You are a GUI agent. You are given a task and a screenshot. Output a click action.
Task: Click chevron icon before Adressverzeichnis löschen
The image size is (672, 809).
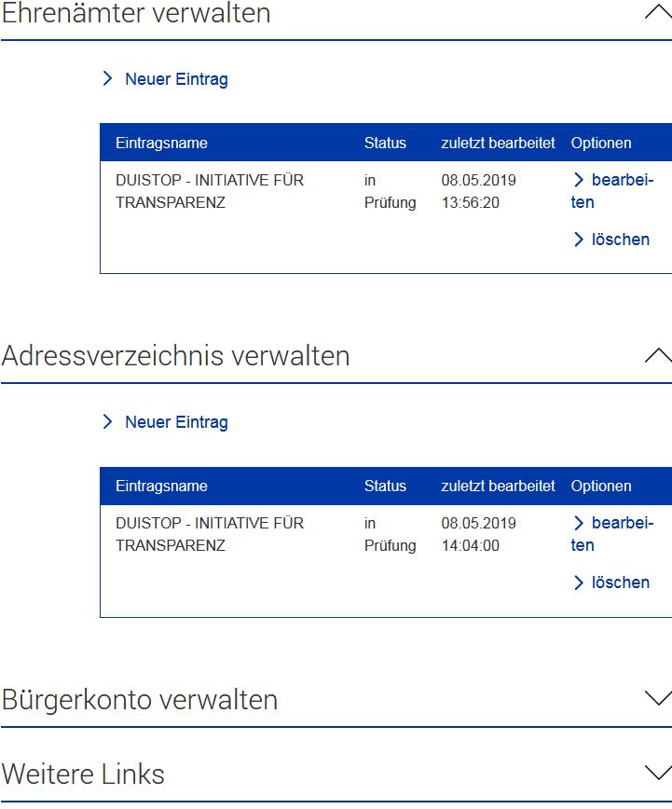pos(579,583)
